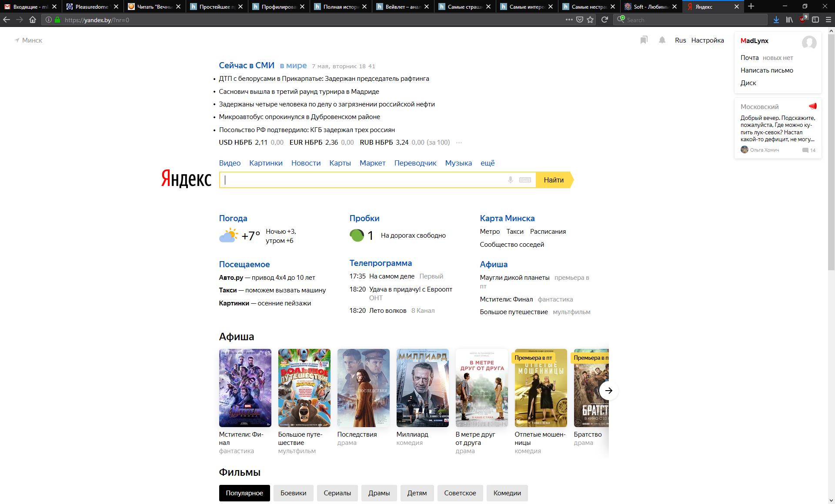Viewport: 835px width, 504px height.
Task: Click the notifications bell icon
Action: (x=662, y=40)
